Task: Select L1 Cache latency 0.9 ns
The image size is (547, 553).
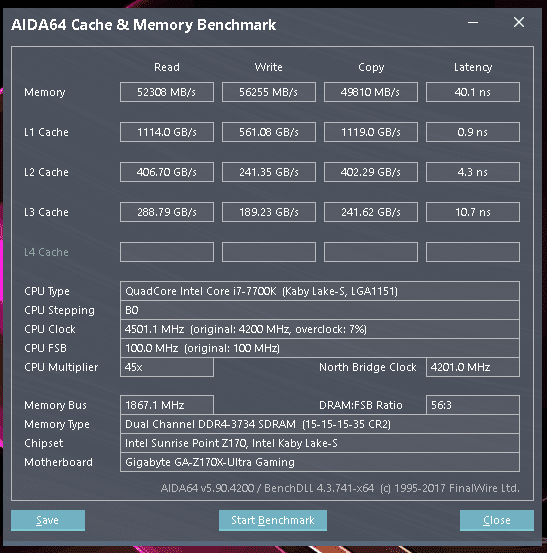Action: (473, 132)
